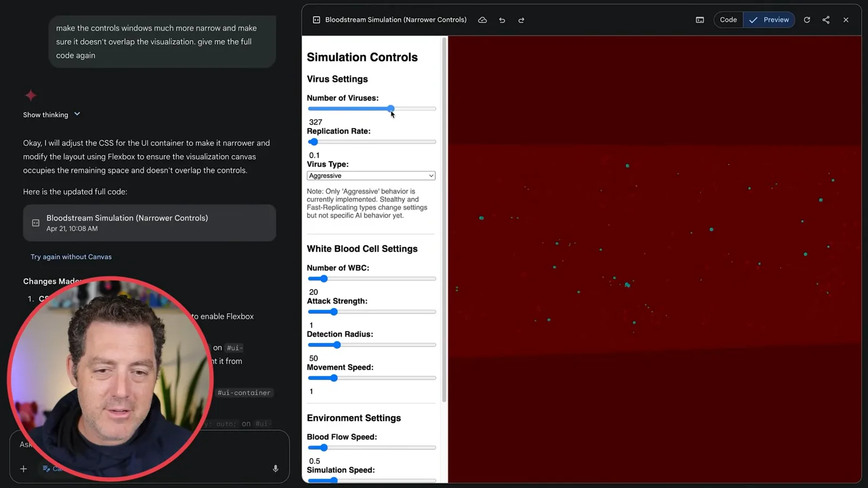868x488 pixels.
Task: Click the Number of WBC slider
Action: click(x=372, y=279)
